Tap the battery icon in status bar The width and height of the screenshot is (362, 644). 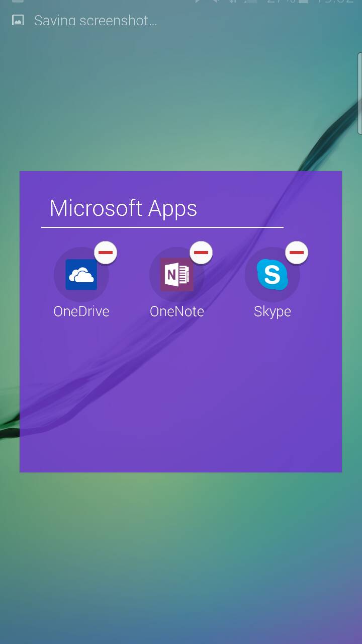click(304, 2)
